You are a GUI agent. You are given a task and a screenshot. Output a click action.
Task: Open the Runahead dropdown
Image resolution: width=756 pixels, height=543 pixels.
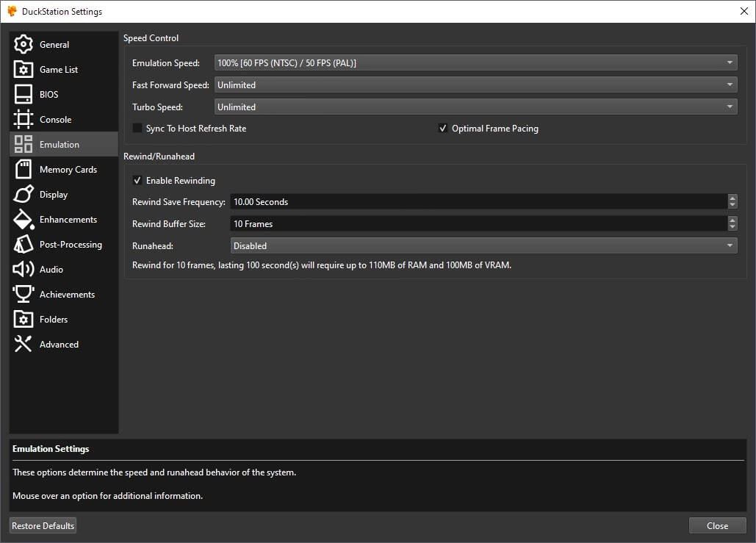pyautogui.click(x=483, y=246)
